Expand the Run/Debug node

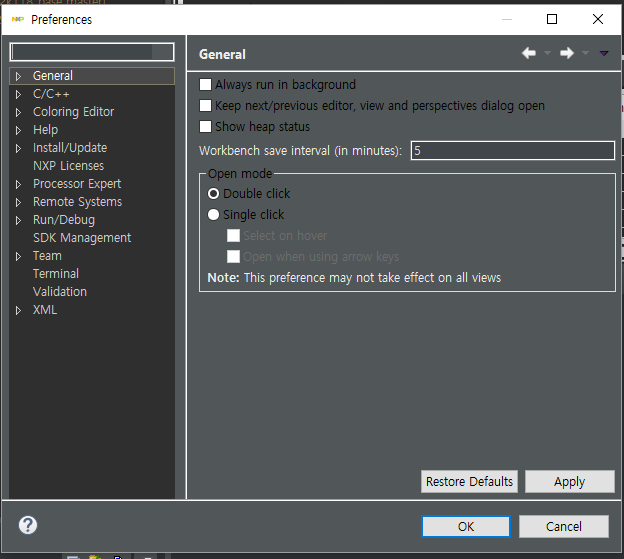pyautogui.click(x=18, y=220)
